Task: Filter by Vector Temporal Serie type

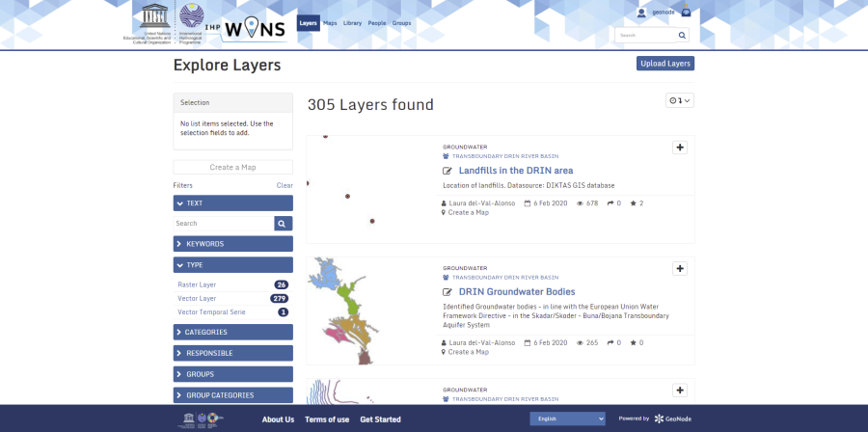Action: (x=211, y=312)
